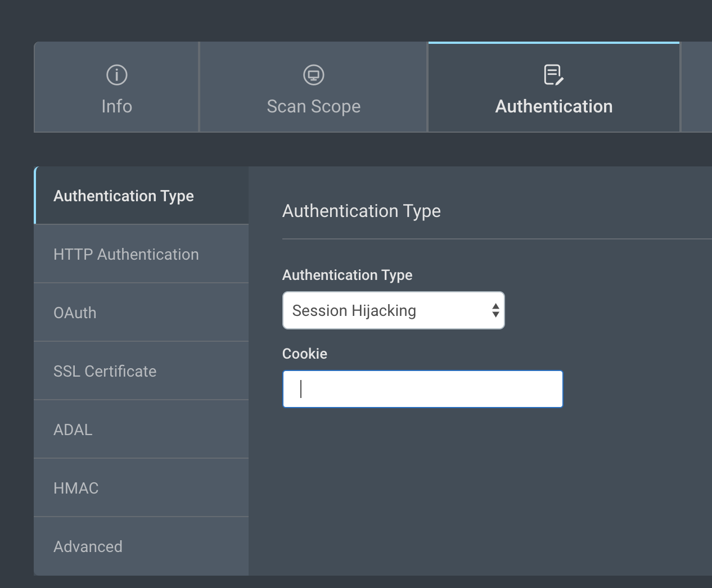Select Authentication Type in the sidebar
Viewport: 712px width, 588px height.
(124, 196)
